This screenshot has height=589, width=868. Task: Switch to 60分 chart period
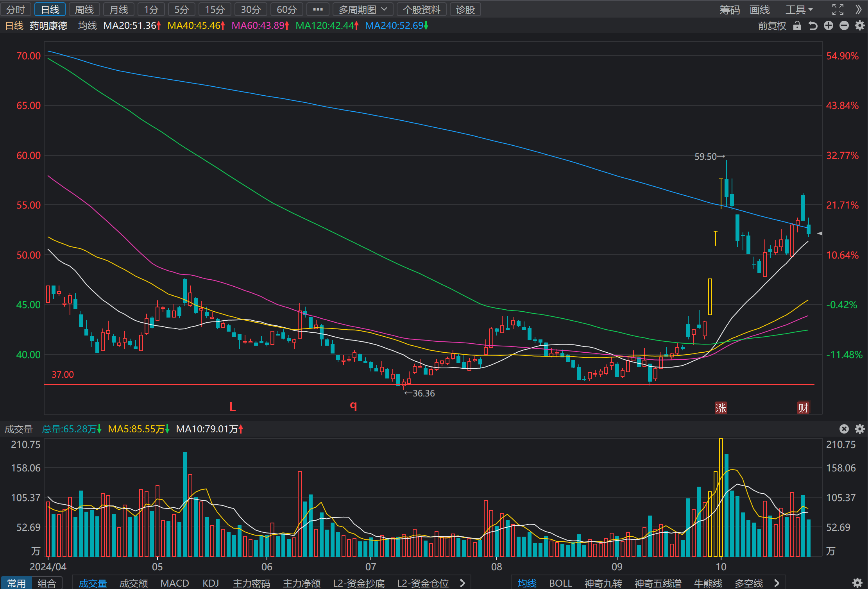pyautogui.click(x=287, y=9)
